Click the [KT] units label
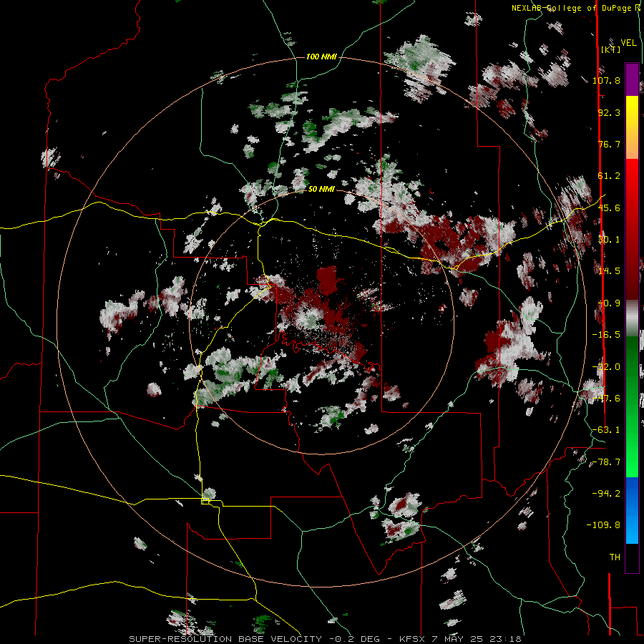 click(x=611, y=49)
